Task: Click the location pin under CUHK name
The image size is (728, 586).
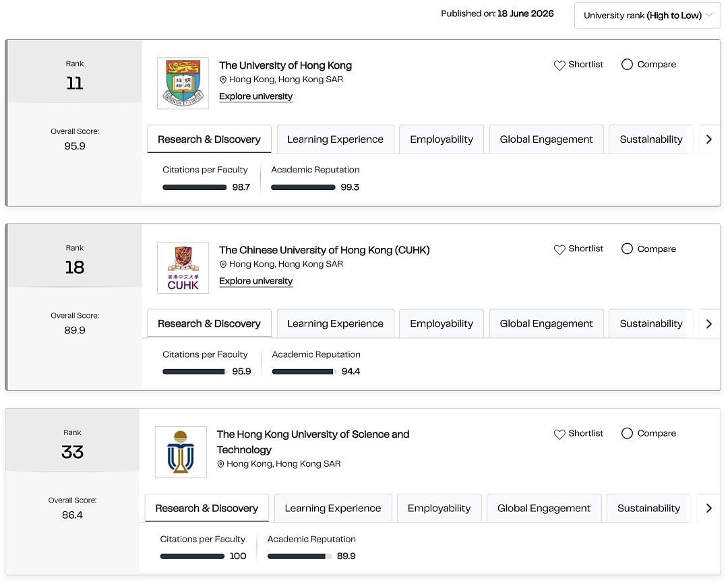Action: (223, 265)
